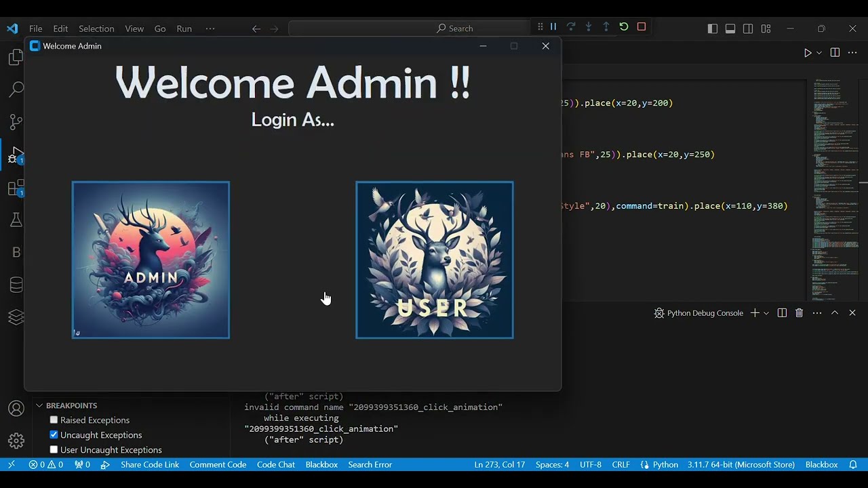Click debug Step Out button
Image resolution: width=868 pixels, height=488 pixels.
click(x=606, y=27)
